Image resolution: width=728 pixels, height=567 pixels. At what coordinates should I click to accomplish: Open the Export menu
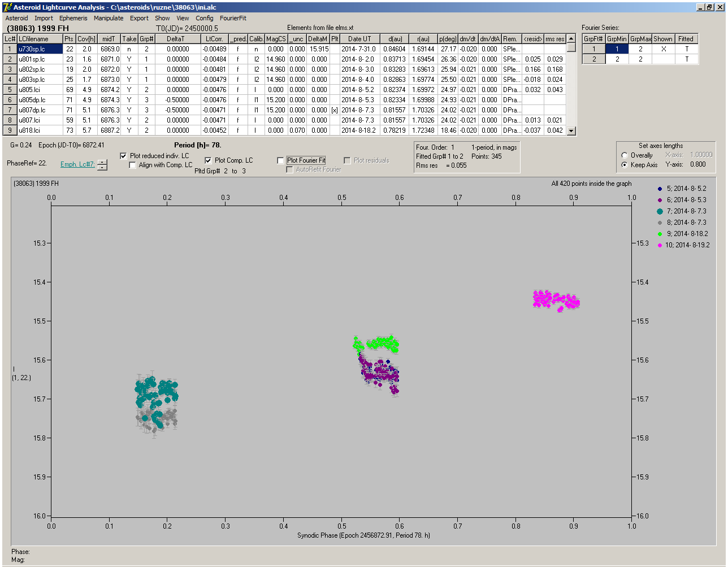(x=139, y=18)
